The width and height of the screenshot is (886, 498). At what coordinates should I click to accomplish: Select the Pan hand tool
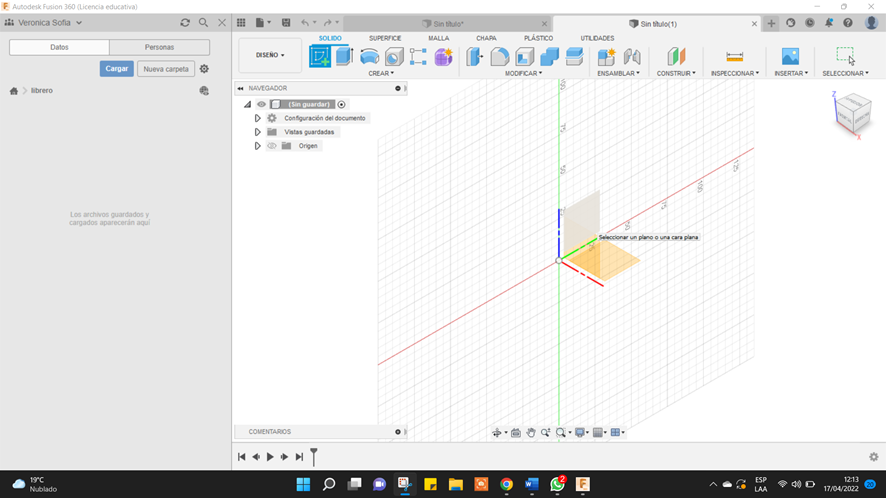click(x=531, y=432)
